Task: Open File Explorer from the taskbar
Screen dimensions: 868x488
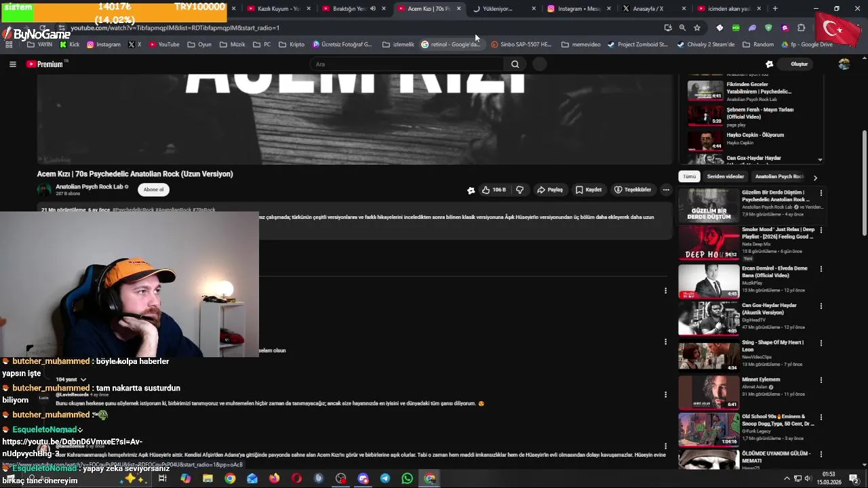Action: pos(208,479)
